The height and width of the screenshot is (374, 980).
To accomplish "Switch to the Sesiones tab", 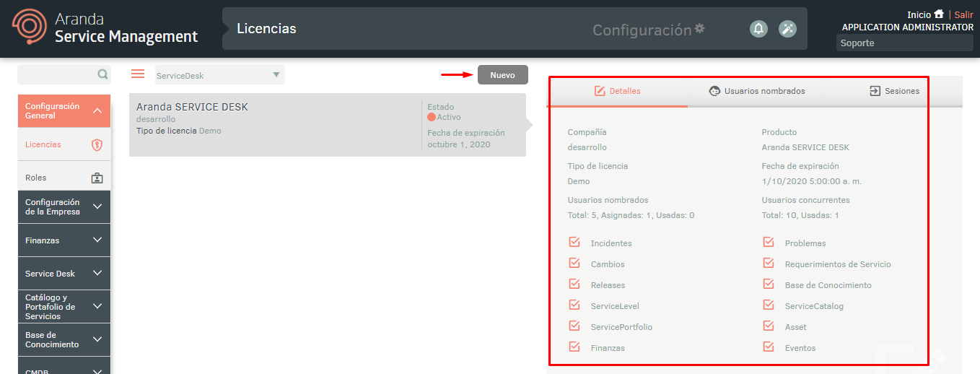I will [x=894, y=91].
